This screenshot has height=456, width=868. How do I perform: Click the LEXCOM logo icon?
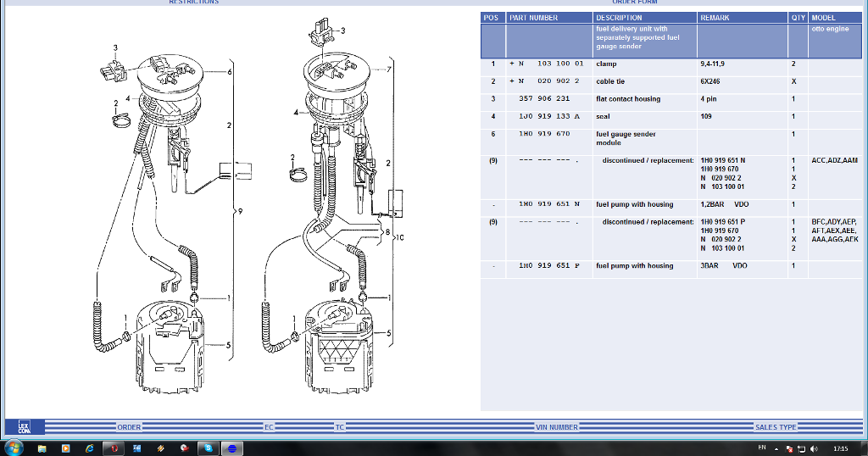pyautogui.click(x=23, y=427)
